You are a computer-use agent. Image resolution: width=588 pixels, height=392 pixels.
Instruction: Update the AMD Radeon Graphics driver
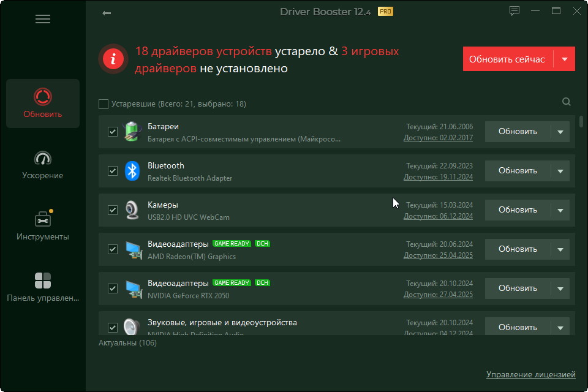[518, 249]
